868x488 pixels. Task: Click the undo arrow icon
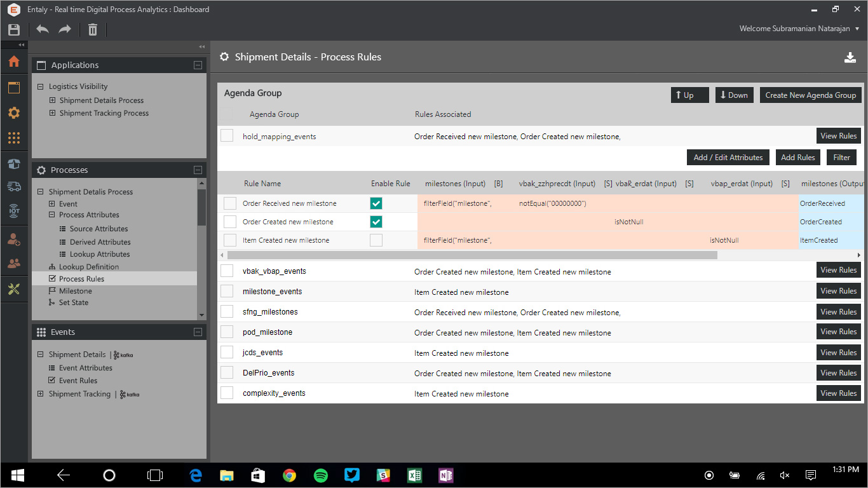(43, 29)
